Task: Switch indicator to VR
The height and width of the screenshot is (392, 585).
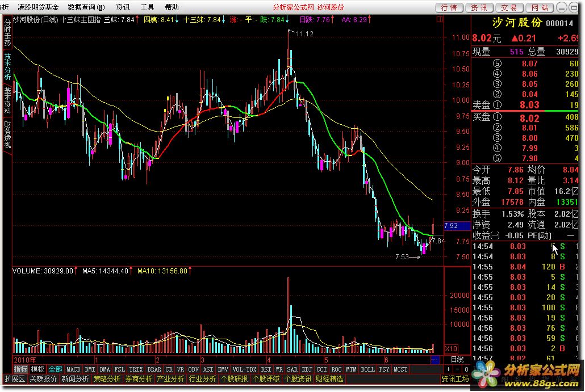Action: (181, 369)
